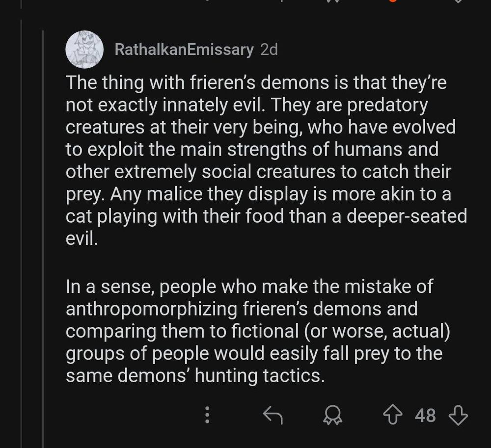Screen dimensions: 491x448
Task: Tap the 2d timestamp beside the username
Action: click(x=269, y=50)
